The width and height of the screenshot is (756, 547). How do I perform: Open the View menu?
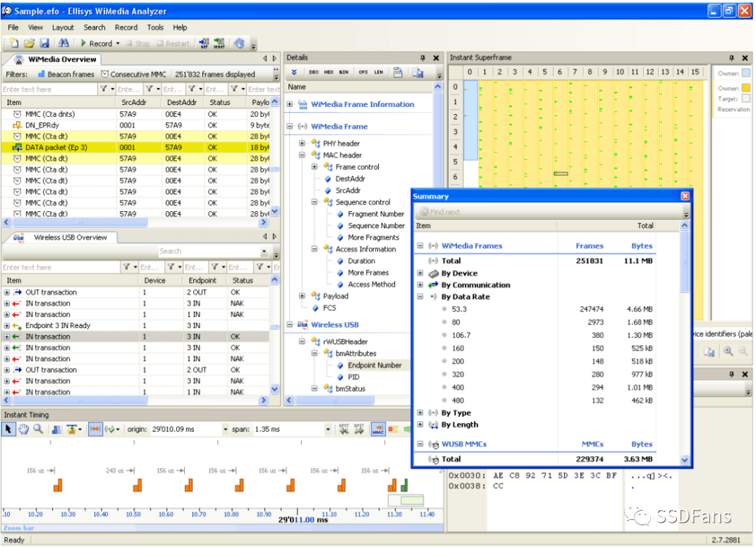[35, 27]
